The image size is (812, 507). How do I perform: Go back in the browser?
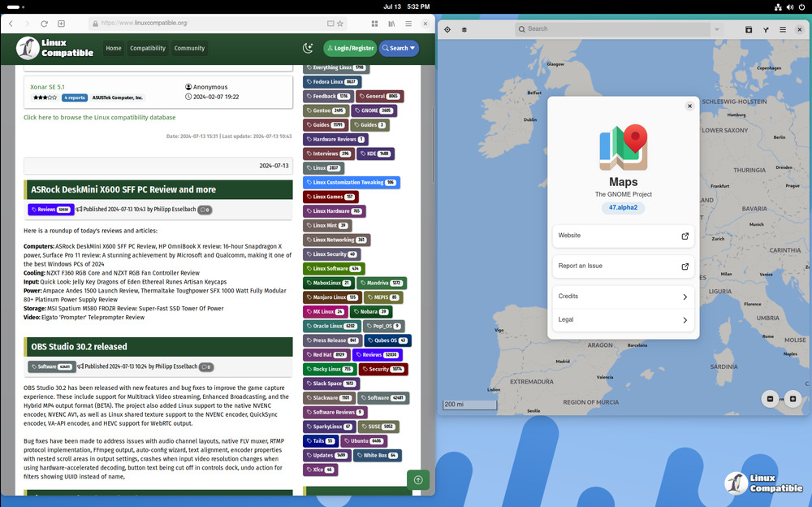[x=11, y=24]
